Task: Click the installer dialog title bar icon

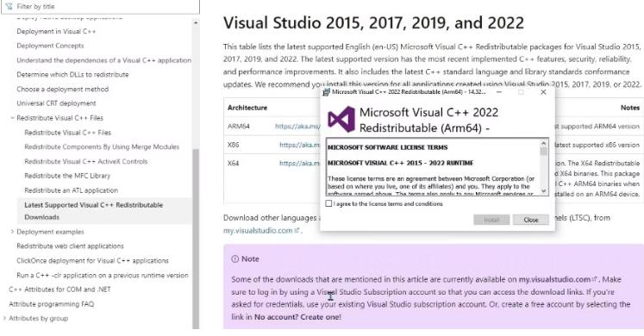Action: [x=326, y=92]
